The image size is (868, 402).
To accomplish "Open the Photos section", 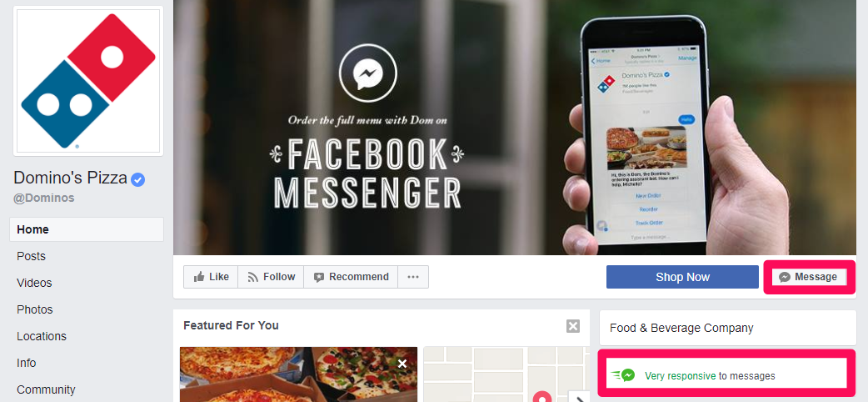I will 34,309.
